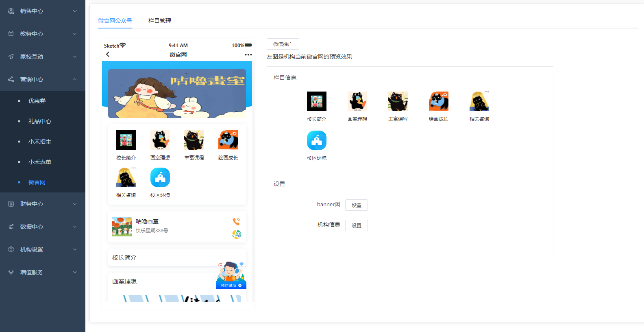The image size is (644, 332).
Task: Open 小禾表单 submenu item
Action: coord(43,162)
